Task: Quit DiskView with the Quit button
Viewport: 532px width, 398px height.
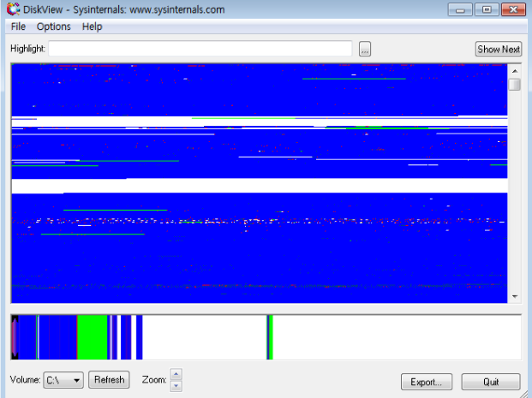Action: 491,382
